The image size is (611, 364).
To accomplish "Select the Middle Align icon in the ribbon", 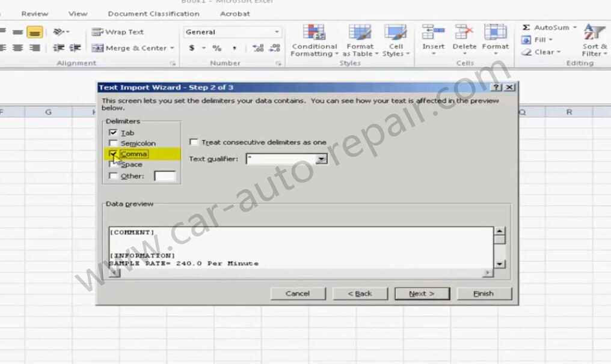I will point(17,32).
